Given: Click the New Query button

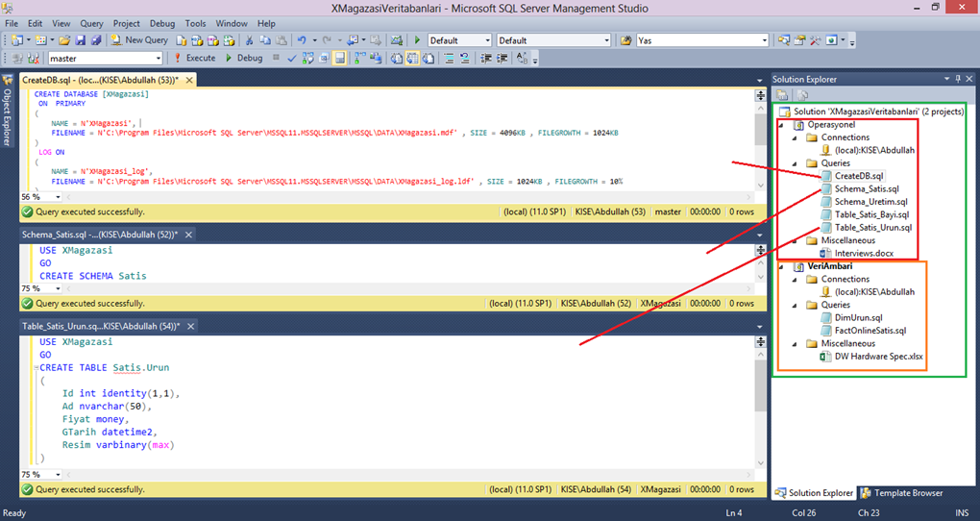Looking at the screenshot, I should pos(138,40).
